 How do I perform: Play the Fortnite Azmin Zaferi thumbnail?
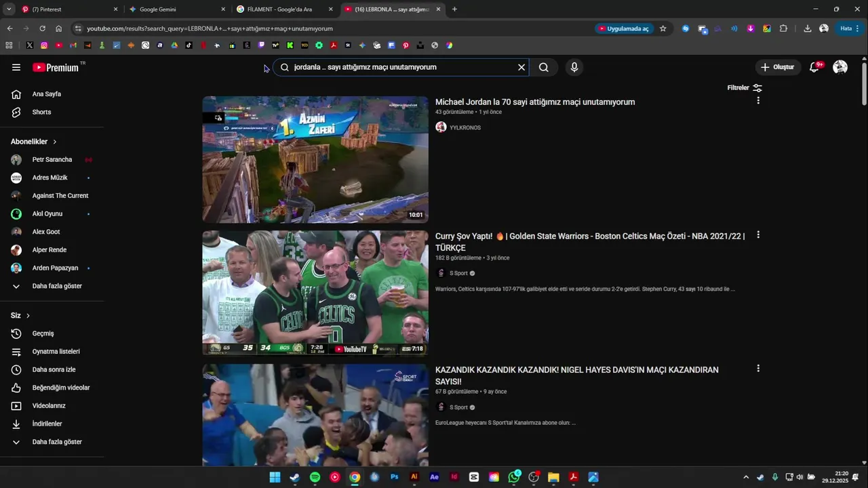coord(315,159)
